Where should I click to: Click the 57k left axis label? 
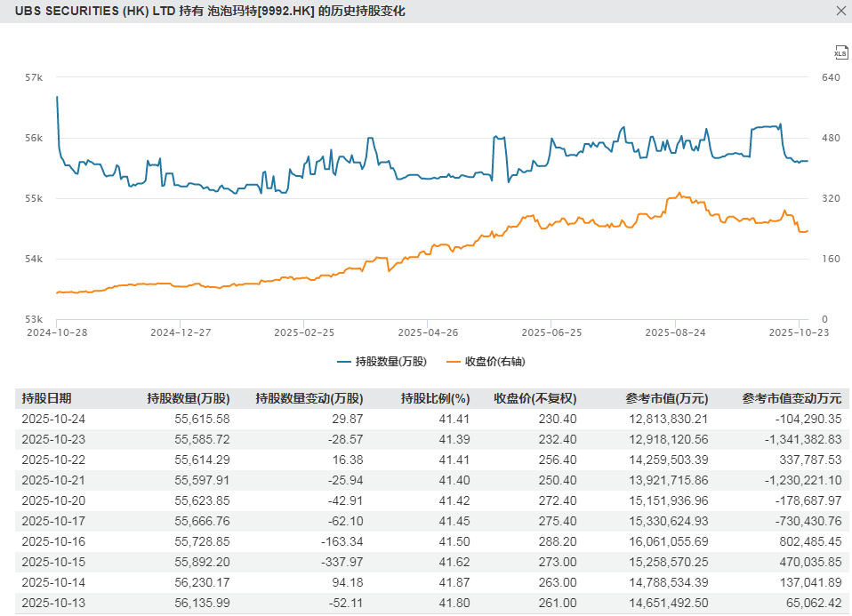[x=34, y=78]
